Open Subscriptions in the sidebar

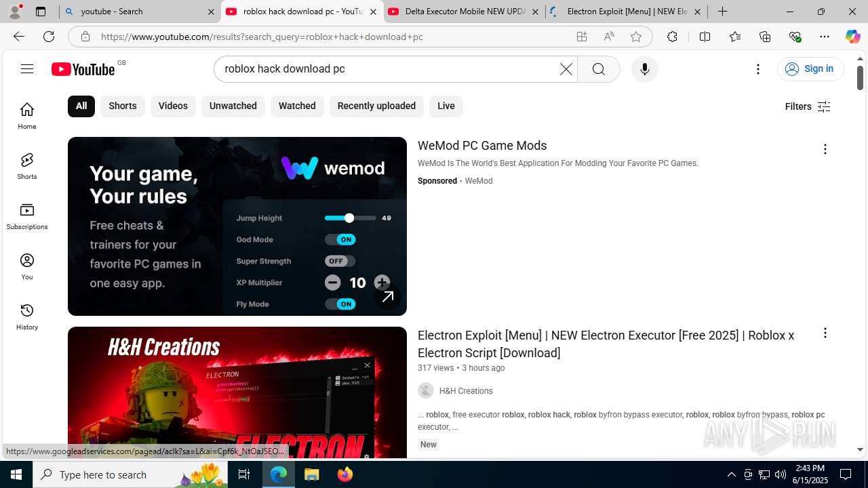27,216
